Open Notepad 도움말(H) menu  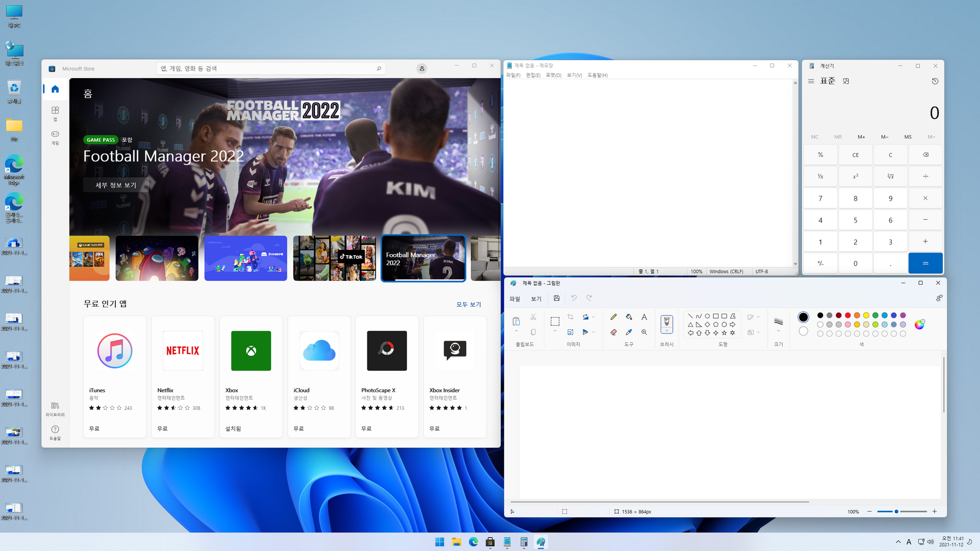597,75
